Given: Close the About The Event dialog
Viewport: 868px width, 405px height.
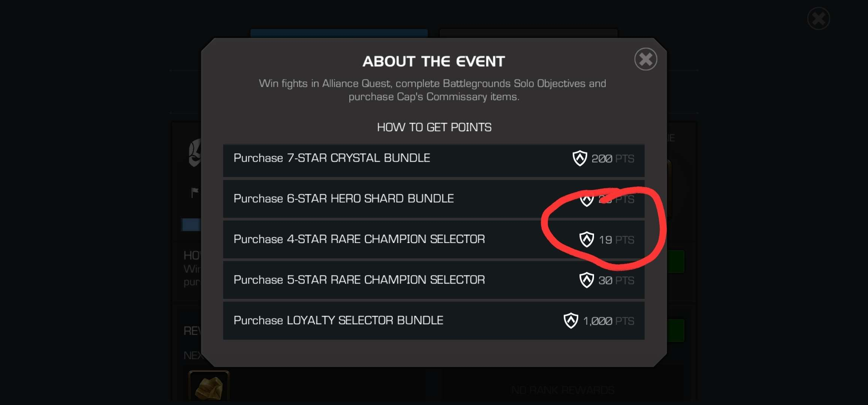Looking at the screenshot, I should pos(645,59).
